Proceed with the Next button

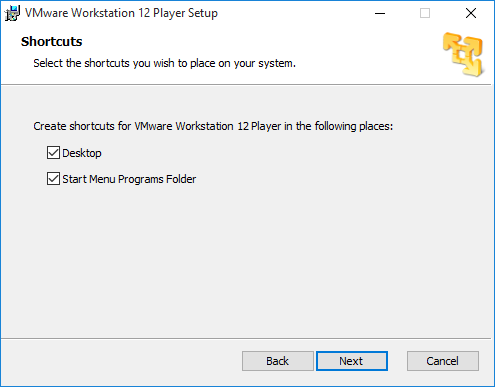click(352, 361)
